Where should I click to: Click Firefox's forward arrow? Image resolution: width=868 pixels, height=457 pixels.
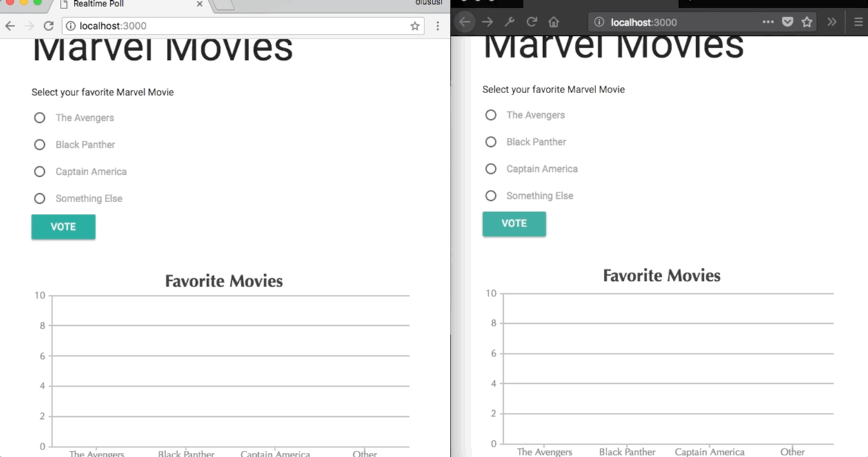pyautogui.click(x=488, y=22)
